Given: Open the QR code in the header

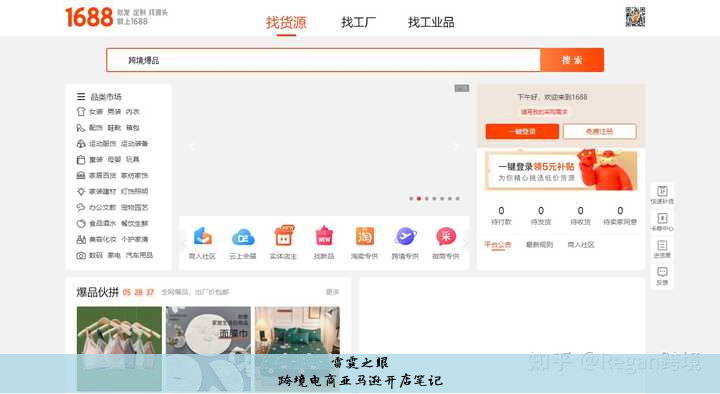Looking at the screenshot, I should 636,17.
